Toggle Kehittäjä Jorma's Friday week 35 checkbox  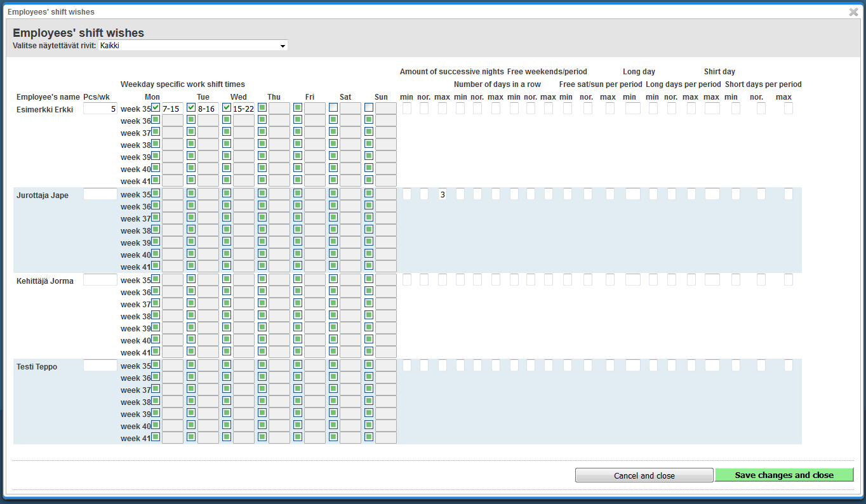coord(298,279)
